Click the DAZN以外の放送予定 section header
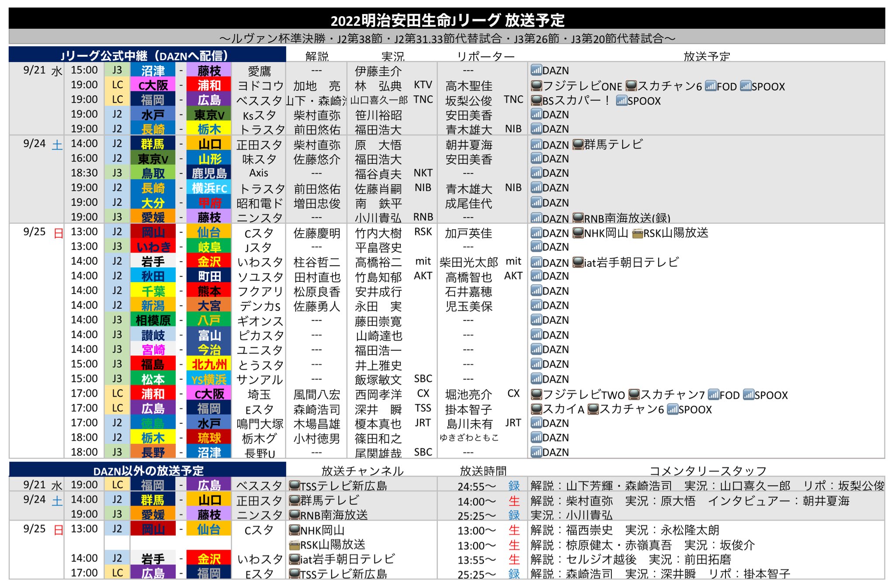The width and height of the screenshot is (895, 588). click(x=147, y=470)
